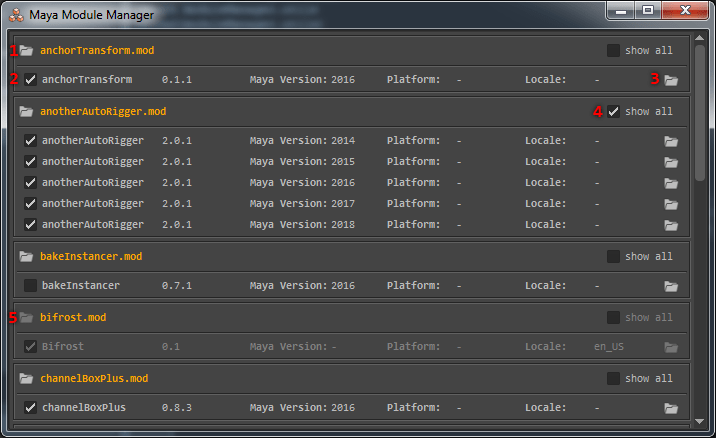Open folder icon beside bakeInstancer.mod
The width and height of the screenshot is (716, 438).
tap(26, 257)
